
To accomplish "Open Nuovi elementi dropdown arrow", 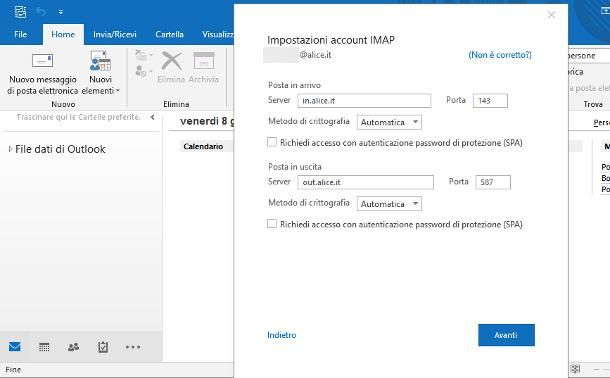I will pyautogui.click(x=118, y=91).
